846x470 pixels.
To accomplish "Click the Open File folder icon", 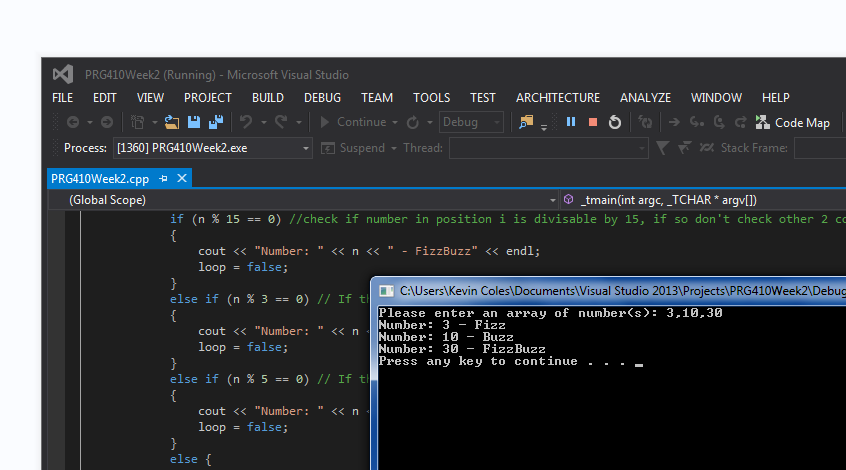I will [x=172, y=122].
